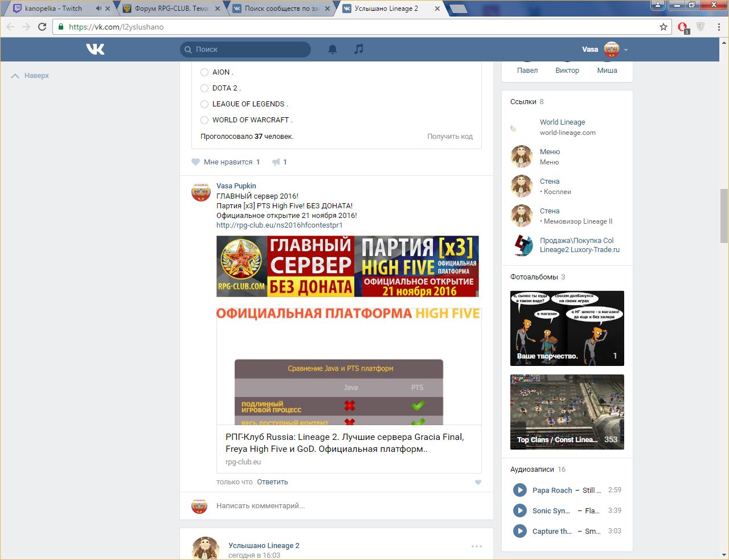Expand the Vasa account dropdown arrow

(x=626, y=50)
